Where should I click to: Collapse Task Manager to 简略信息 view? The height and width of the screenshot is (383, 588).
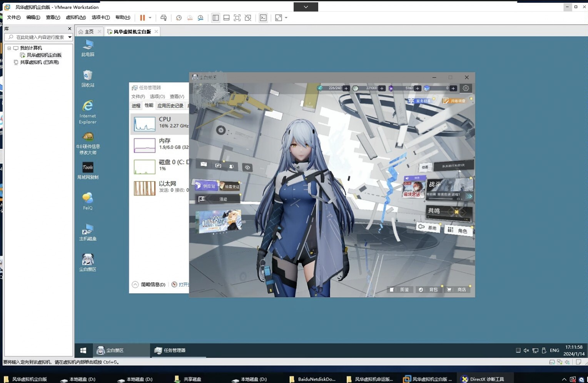(149, 285)
